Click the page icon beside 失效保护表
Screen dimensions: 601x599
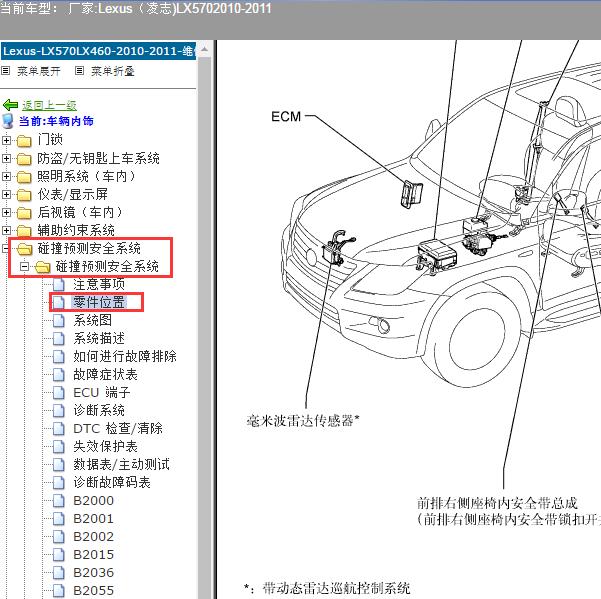point(59,446)
